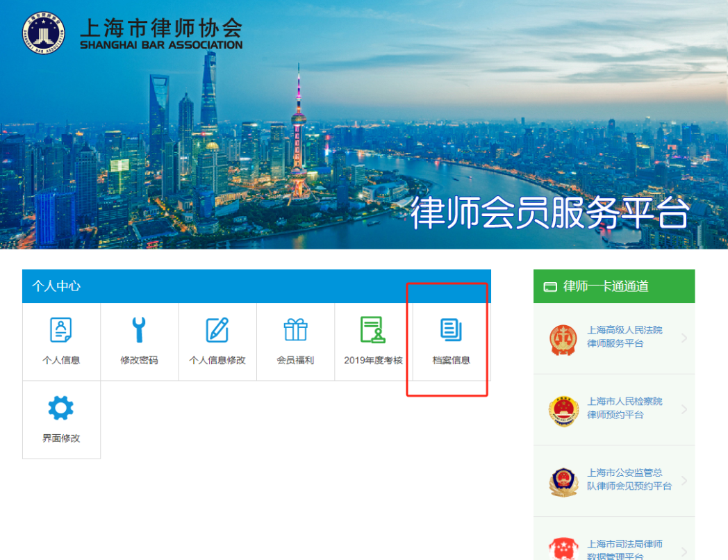This screenshot has width=728, height=560.
Task: Open 上海市人民检察院律师预约平台 link text
Action: (x=624, y=408)
